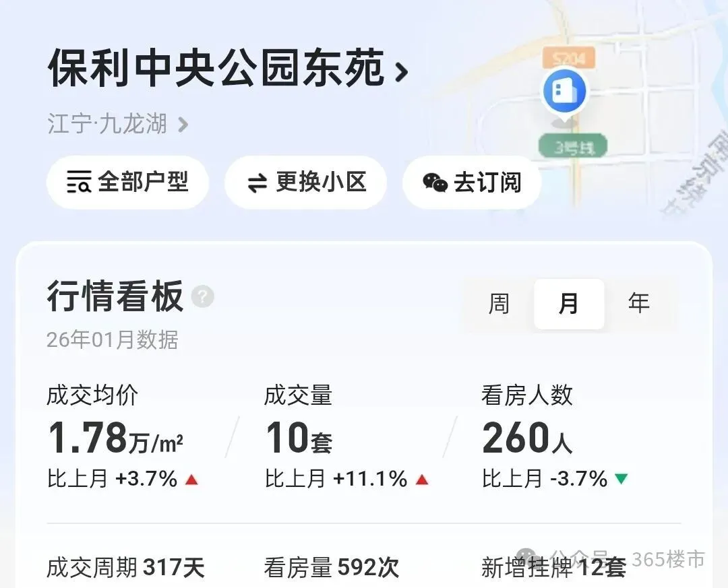The image size is (728, 588).
Task: Switch the dashboard to 周 view
Action: (499, 304)
